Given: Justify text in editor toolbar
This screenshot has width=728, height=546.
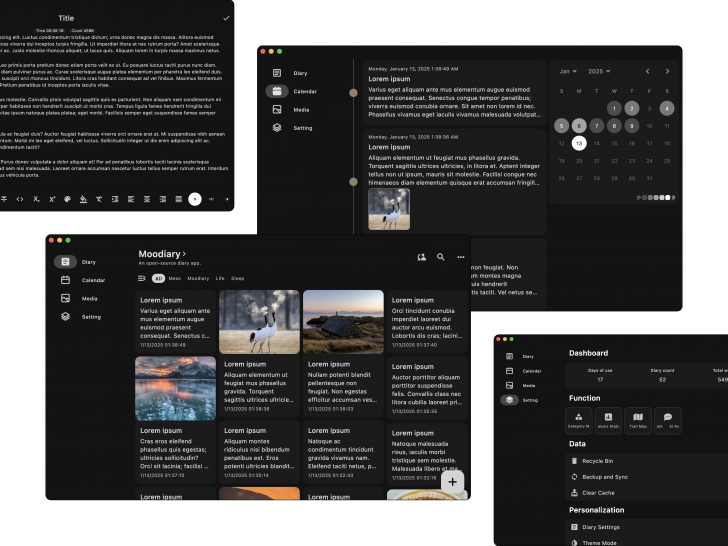Looking at the screenshot, I should (x=178, y=199).
